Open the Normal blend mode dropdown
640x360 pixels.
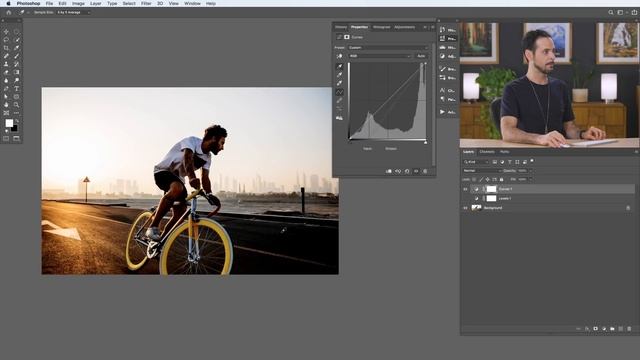482,171
